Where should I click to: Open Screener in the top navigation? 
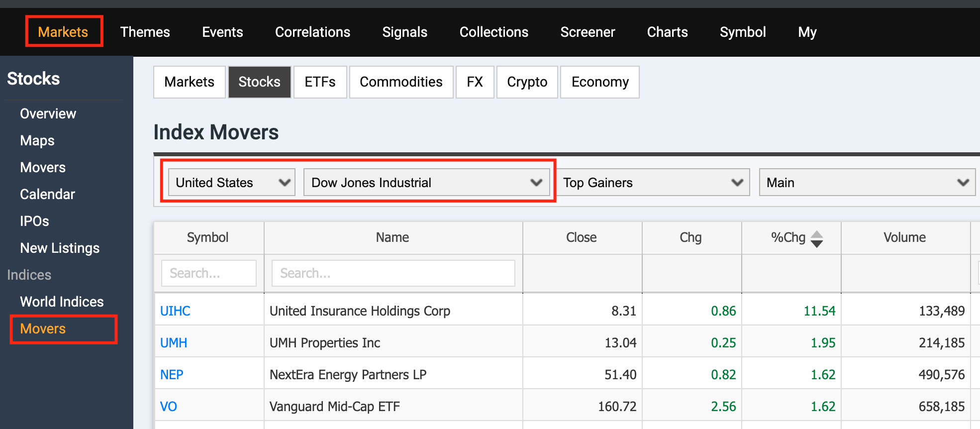click(588, 32)
